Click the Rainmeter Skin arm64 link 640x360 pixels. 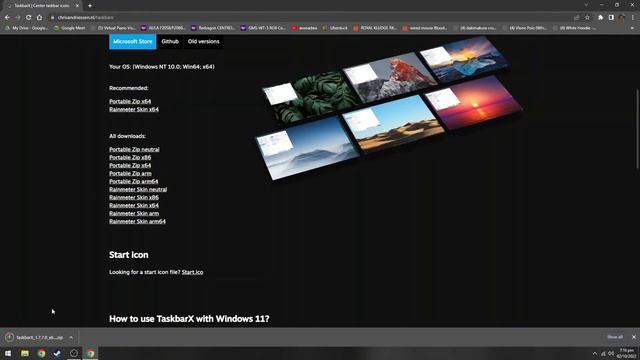pyautogui.click(x=137, y=222)
